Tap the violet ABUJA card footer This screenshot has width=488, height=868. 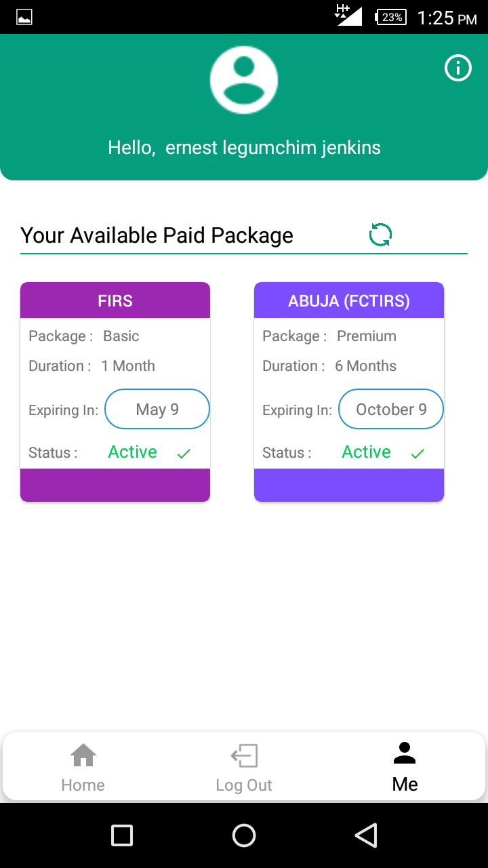click(349, 485)
